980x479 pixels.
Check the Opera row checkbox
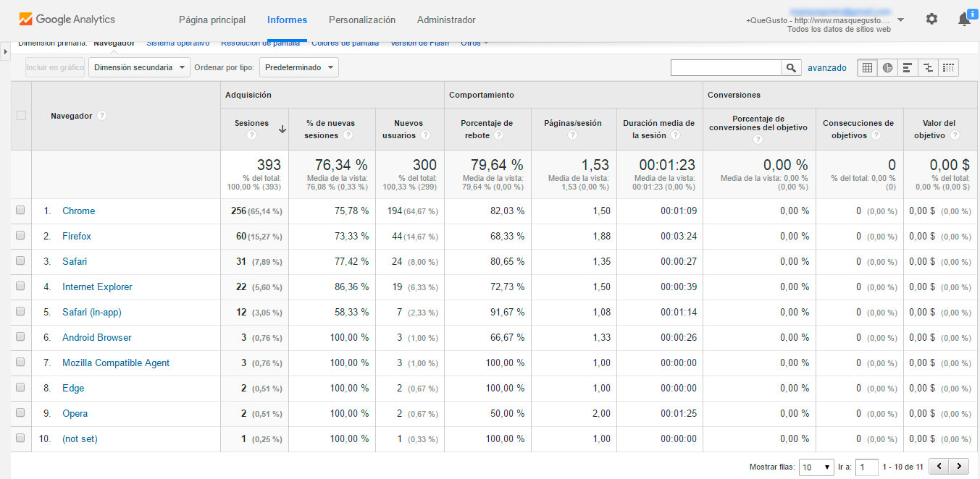click(x=20, y=413)
